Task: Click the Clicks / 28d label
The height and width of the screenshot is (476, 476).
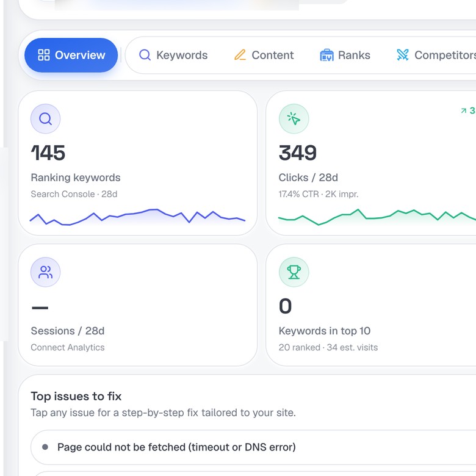Action: click(308, 178)
